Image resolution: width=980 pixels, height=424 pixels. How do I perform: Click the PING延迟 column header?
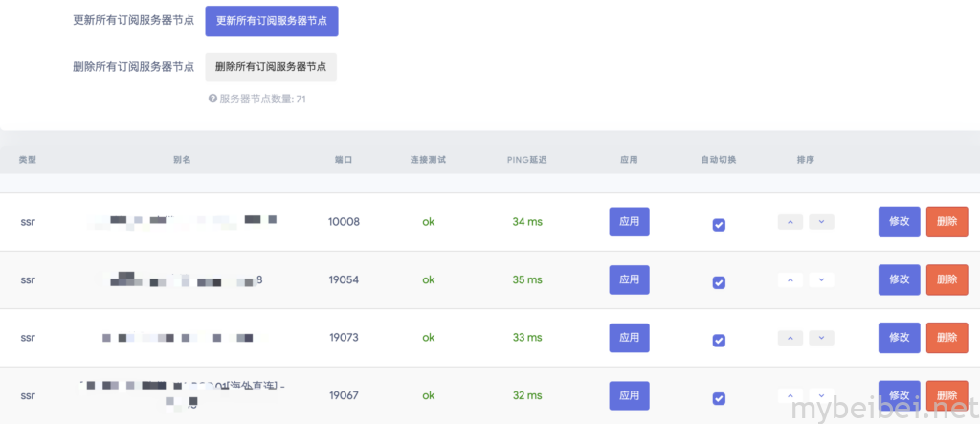tap(526, 160)
